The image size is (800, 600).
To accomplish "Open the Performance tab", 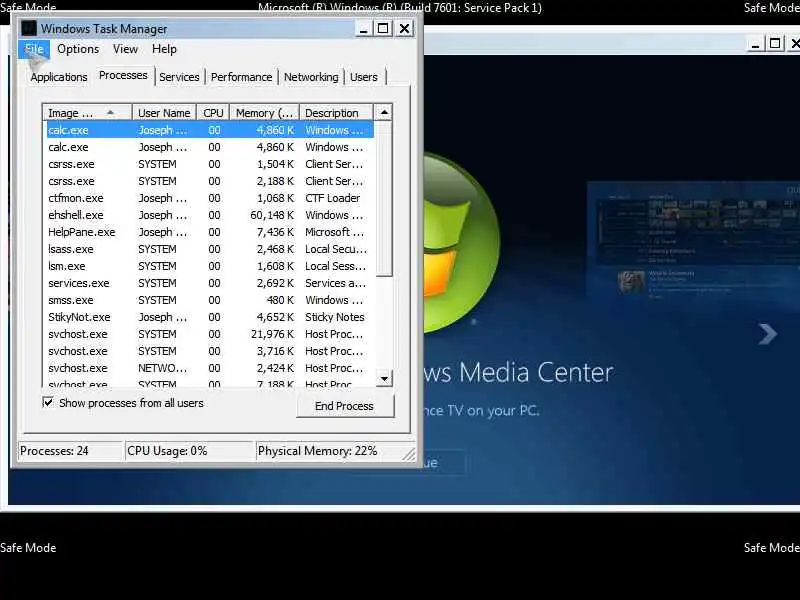I will pos(241,77).
